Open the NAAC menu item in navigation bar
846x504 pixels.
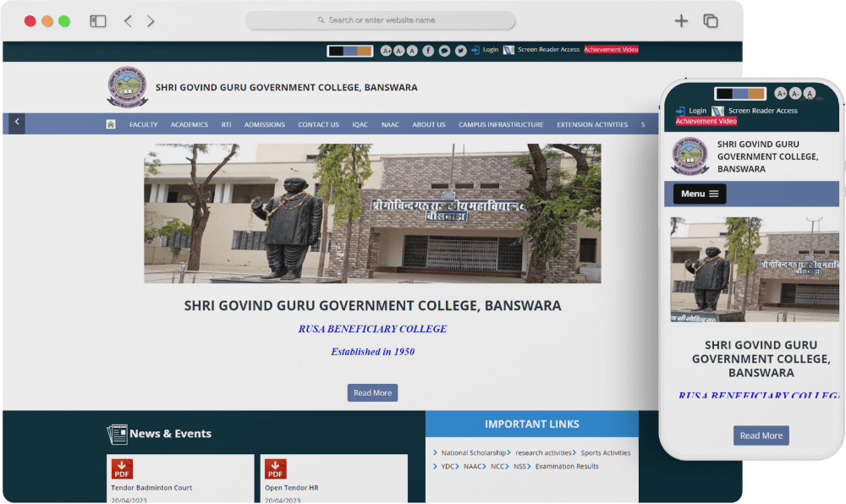coord(390,124)
